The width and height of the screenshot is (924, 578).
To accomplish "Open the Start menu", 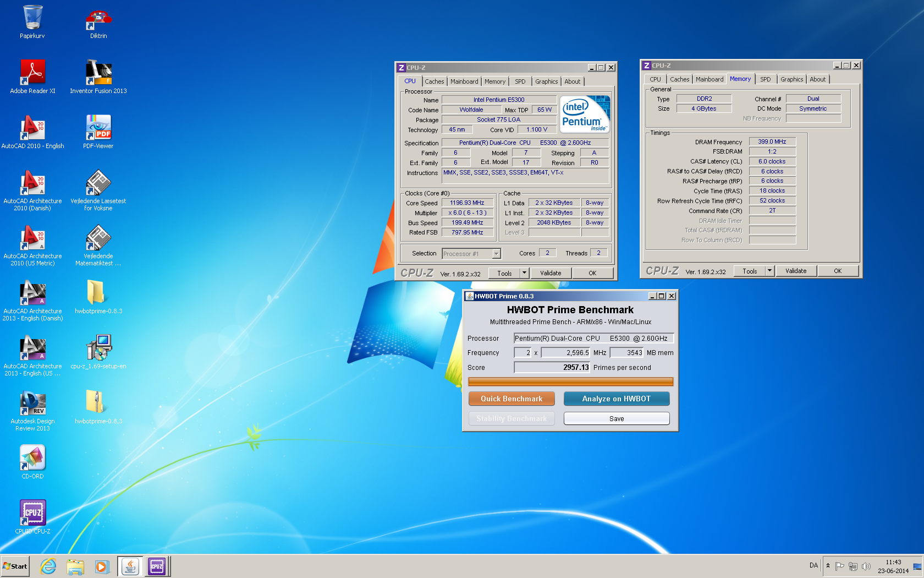I will pos(15,566).
